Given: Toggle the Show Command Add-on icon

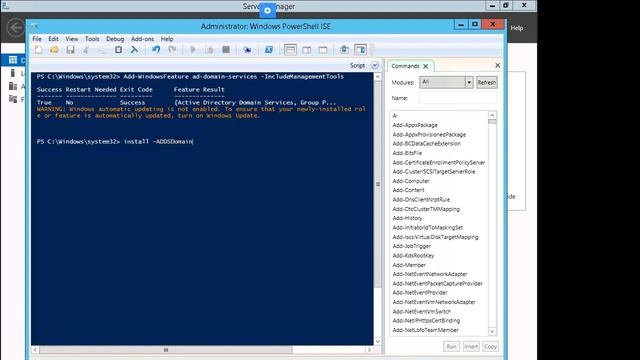Looking at the screenshot, I should tap(360, 50).
